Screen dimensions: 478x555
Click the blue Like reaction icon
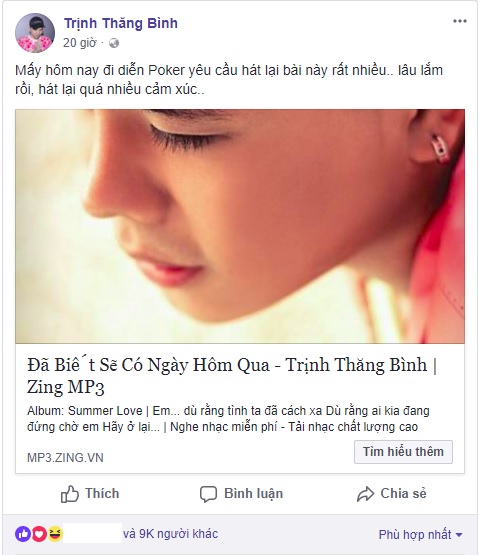click(x=23, y=534)
